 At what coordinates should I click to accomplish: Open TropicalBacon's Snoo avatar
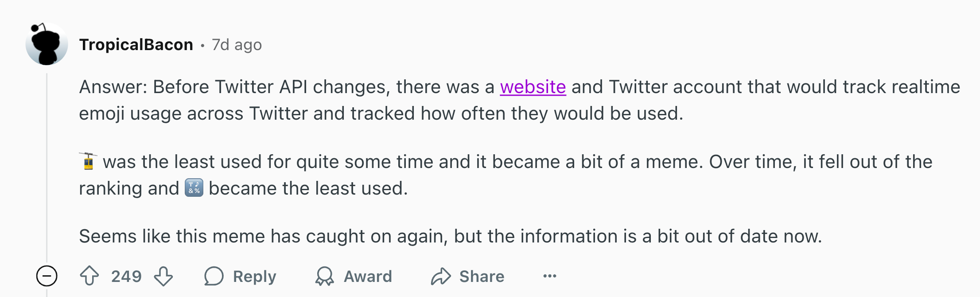pos(47,44)
